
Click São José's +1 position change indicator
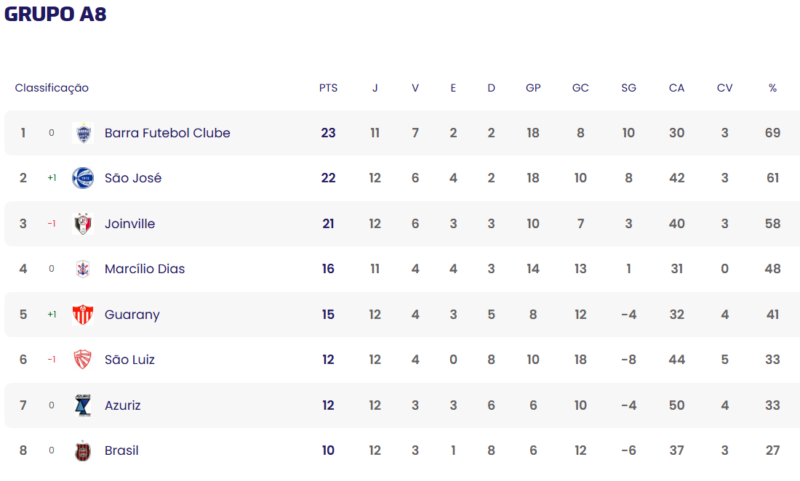52,178
